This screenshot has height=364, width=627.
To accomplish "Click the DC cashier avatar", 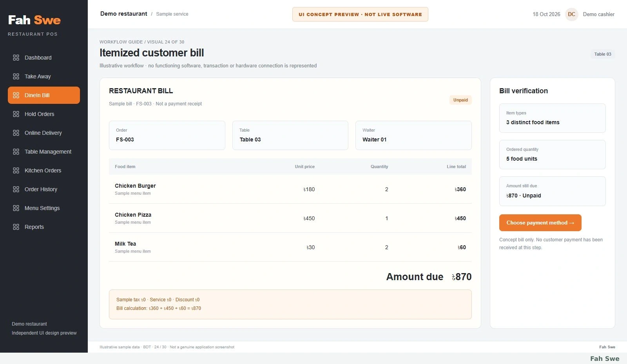I will (572, 14).
